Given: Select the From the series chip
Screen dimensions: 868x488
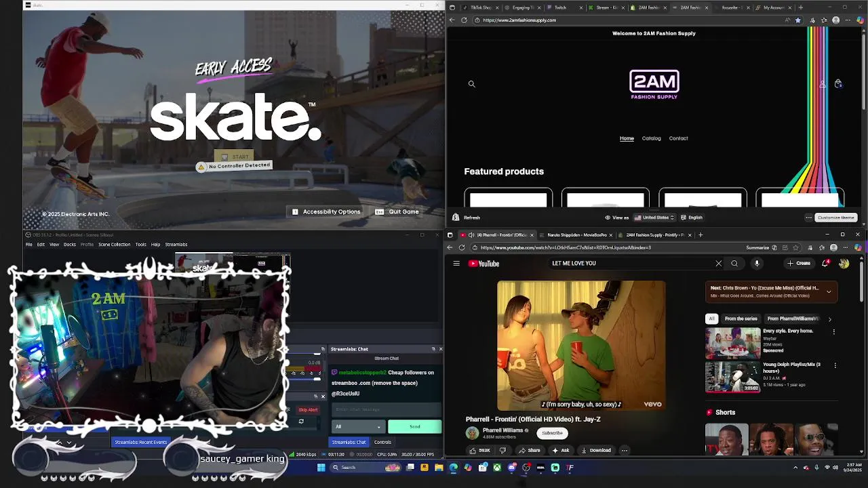Looking at the screenshot, I should (x=741, y=319).
